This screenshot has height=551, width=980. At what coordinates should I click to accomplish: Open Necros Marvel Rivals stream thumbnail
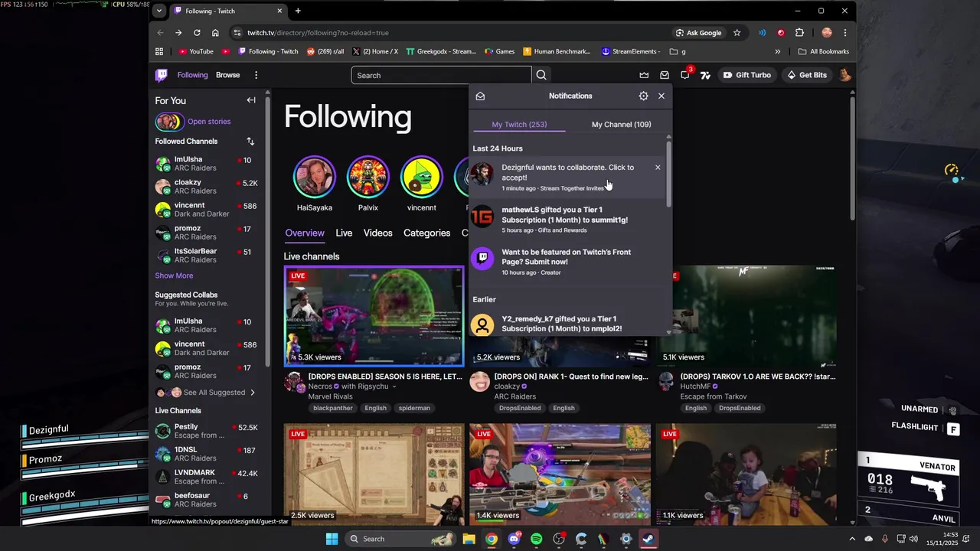tap(374, 316)
